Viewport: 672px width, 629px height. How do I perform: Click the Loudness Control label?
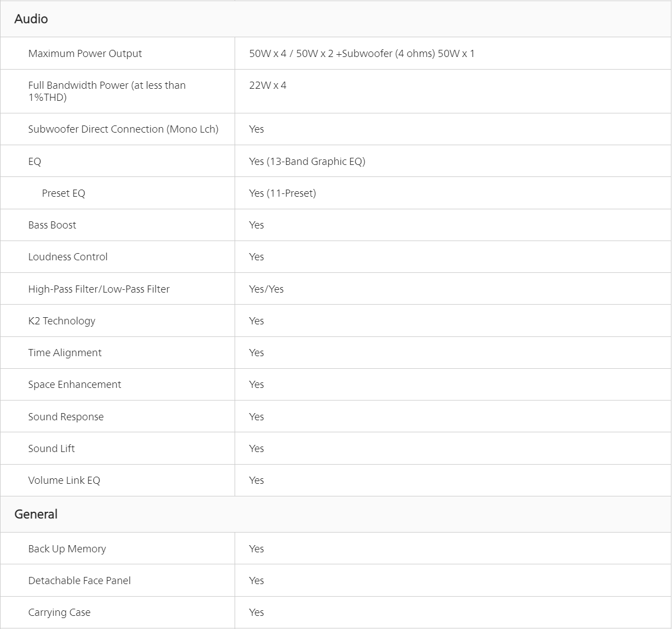68,257
